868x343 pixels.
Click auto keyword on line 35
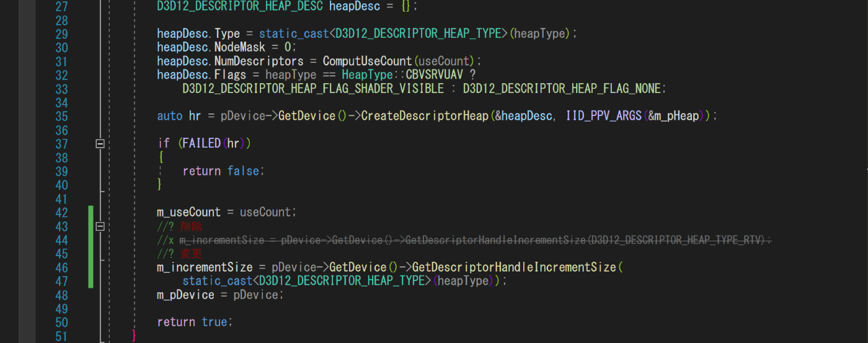[x=170, y=116]
